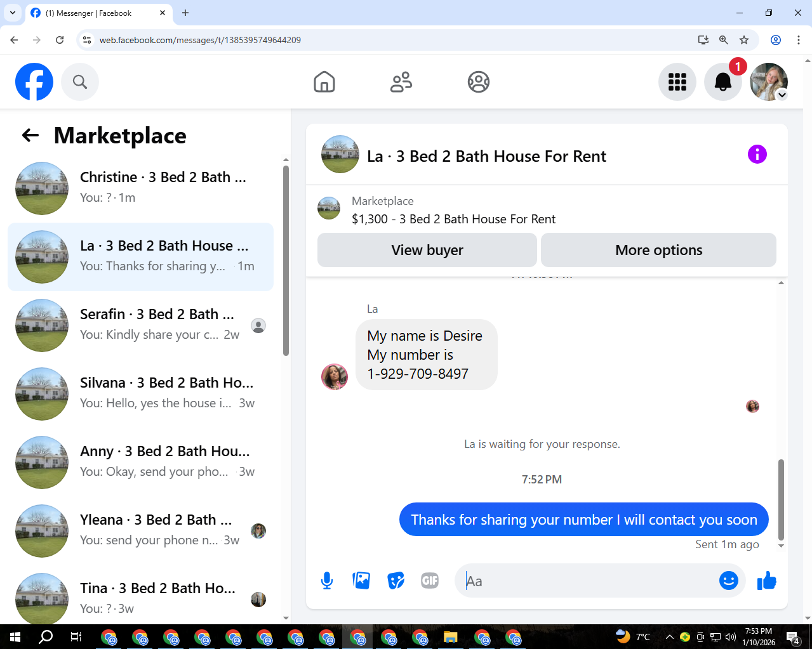Click the conversation list scrollbar

coord(286,260)
